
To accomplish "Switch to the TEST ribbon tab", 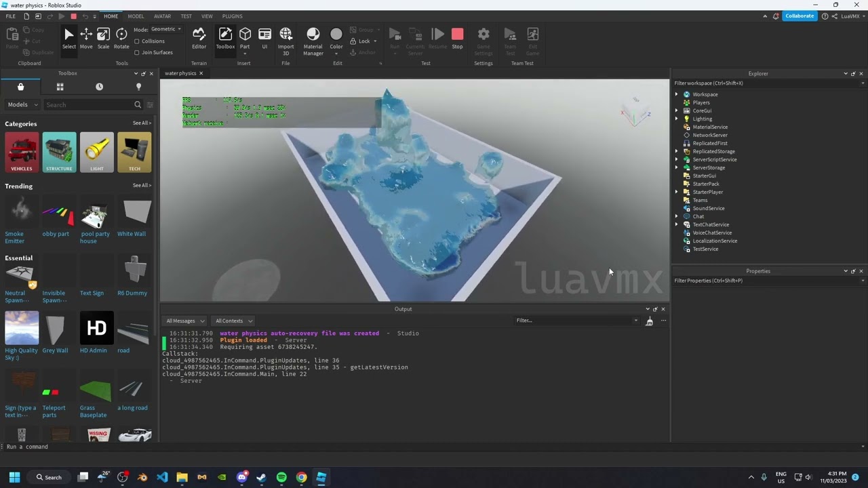I will click(186, 16).
